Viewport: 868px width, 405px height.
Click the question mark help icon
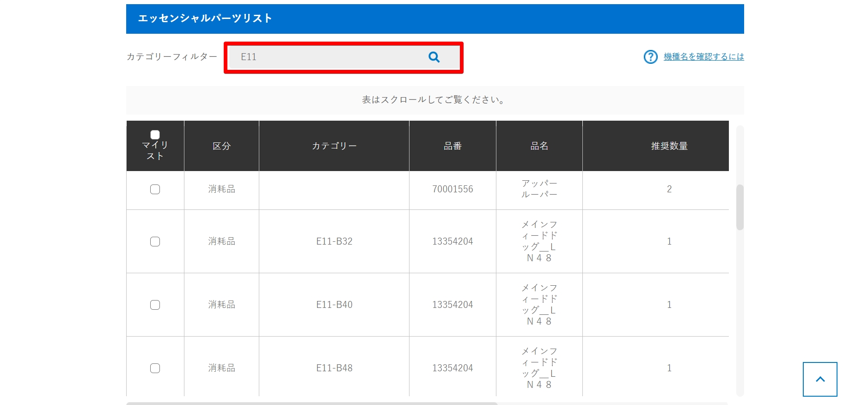point(650,57)
